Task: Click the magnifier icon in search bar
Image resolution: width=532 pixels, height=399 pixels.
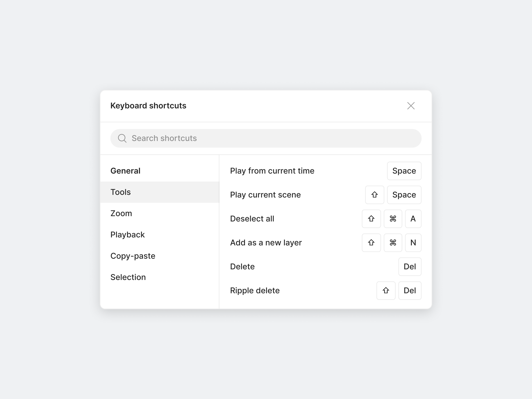Action: (122, 138)
